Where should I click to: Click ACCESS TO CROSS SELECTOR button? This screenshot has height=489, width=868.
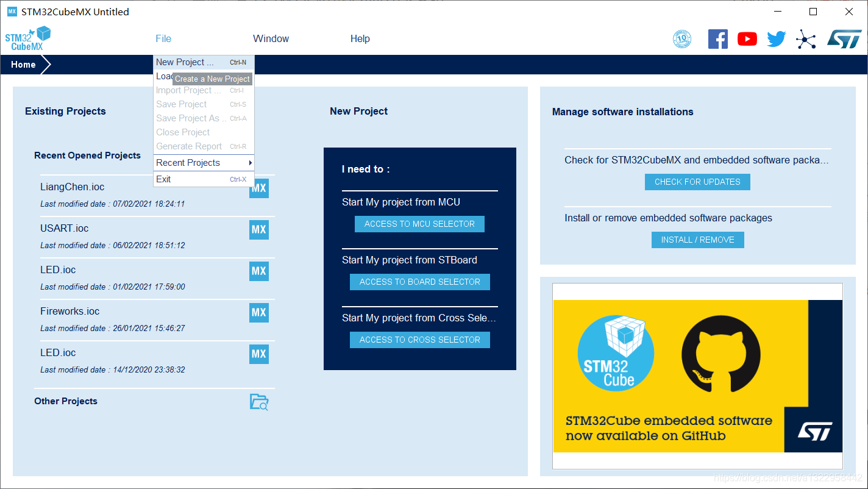420,340
